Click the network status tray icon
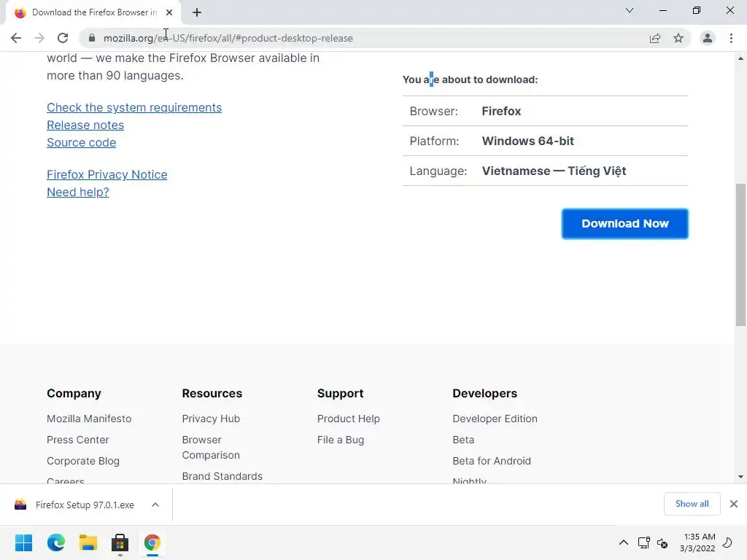This screenshot has width=747, height=560. pos(643,542)
